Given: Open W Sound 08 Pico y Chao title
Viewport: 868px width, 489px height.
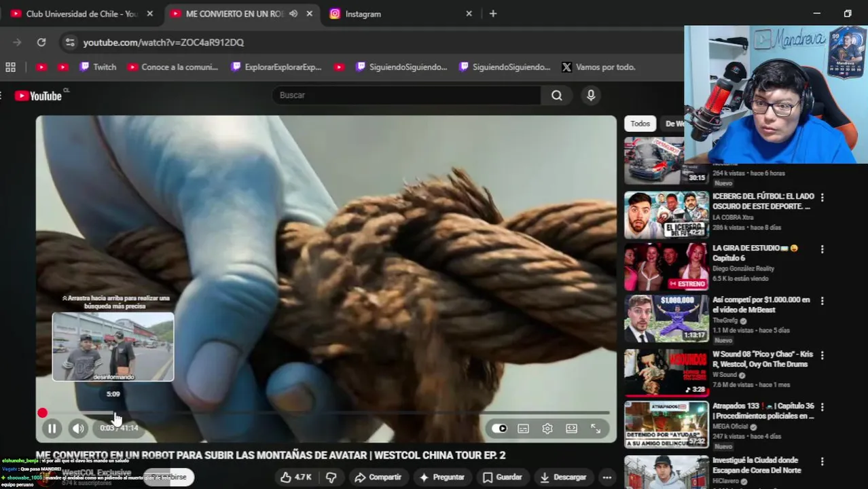Looking at the screenshot, I should point(762,359).
